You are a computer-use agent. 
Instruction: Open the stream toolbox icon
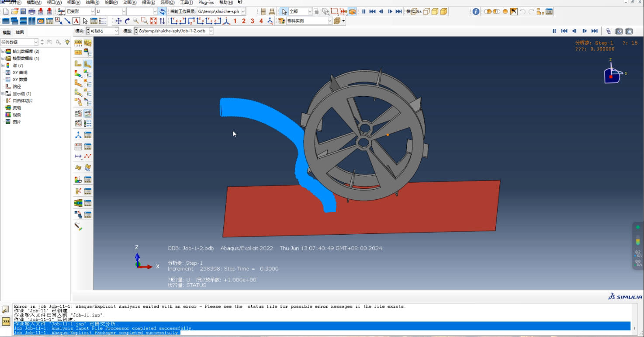[x=78, y=203]
